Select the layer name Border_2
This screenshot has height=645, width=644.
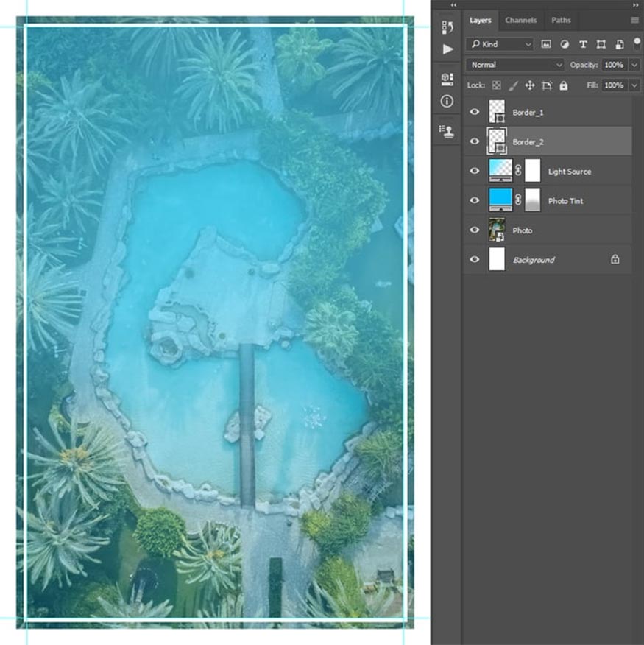[x=528, y=142]
